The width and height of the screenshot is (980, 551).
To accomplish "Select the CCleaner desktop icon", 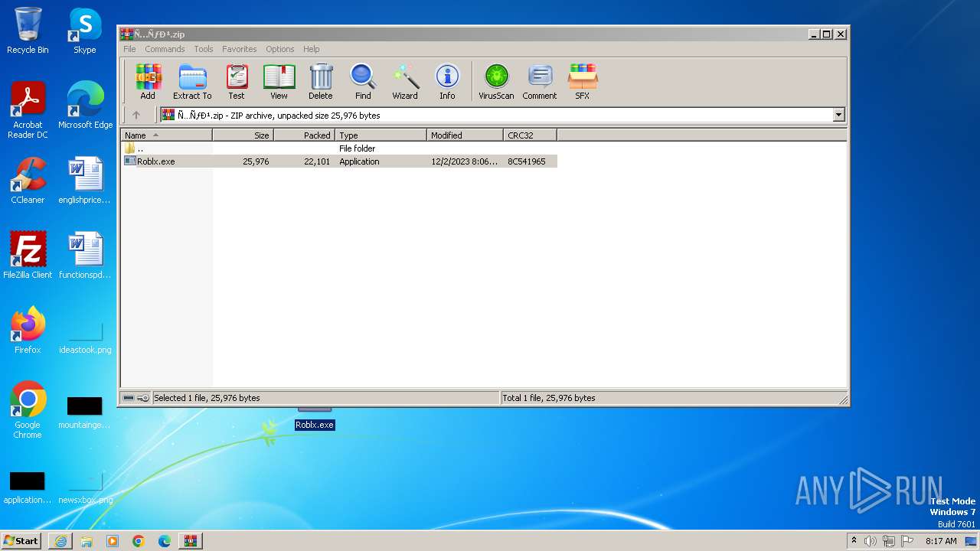I will coord(28,181).
